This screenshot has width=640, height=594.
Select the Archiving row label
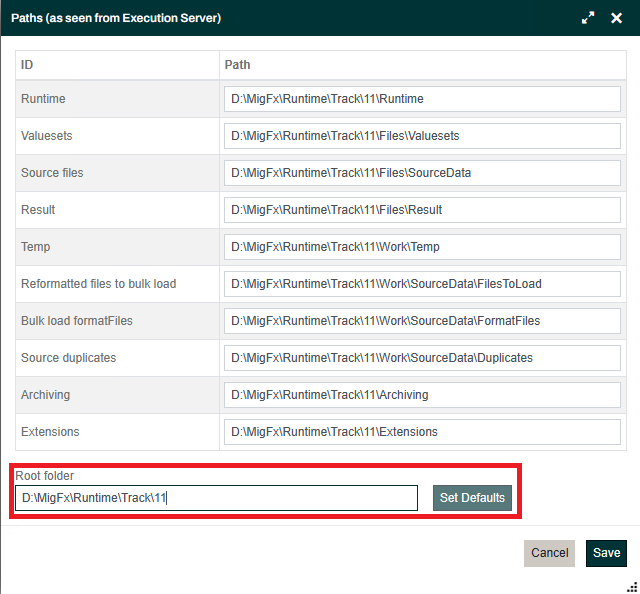click(x=45, y=395)
